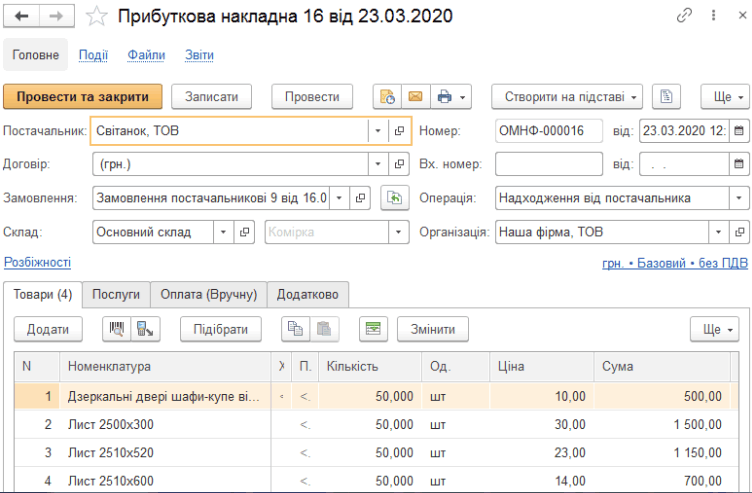Sort by the Номенклатура column header
The image size is (752, 493).
(165, 366)
